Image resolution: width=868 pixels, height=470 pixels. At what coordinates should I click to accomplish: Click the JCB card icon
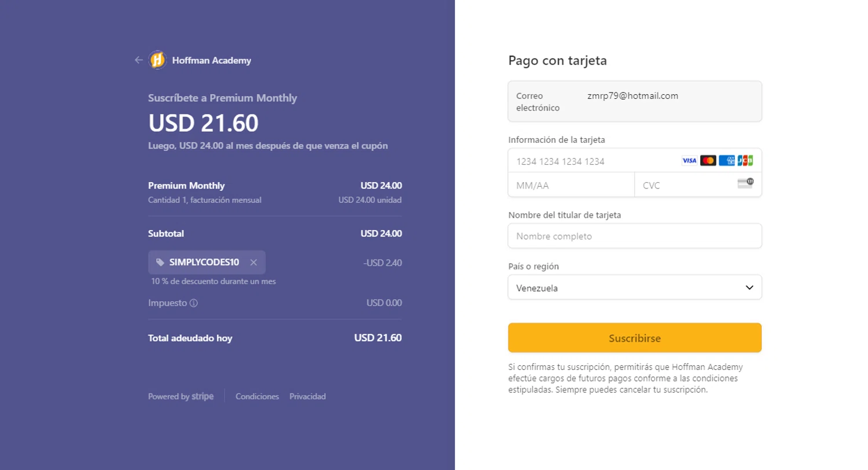pos(745,161)
